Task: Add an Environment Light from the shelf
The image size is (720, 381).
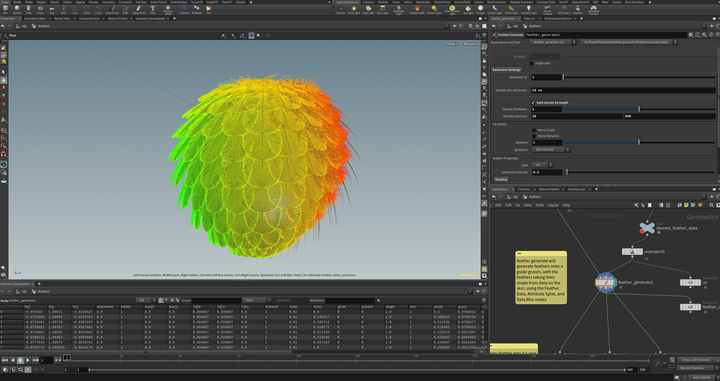Action: coord(452,10)
